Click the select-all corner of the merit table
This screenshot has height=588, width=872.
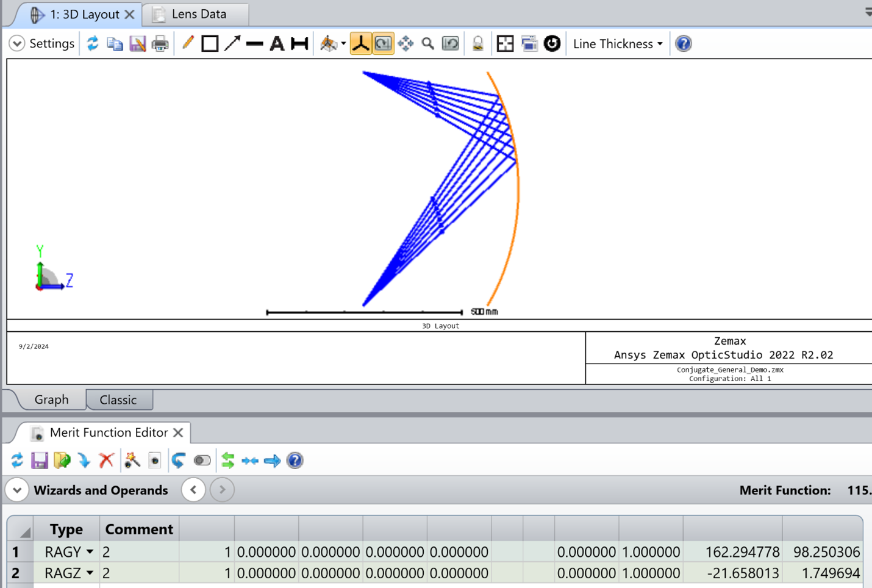20,529
